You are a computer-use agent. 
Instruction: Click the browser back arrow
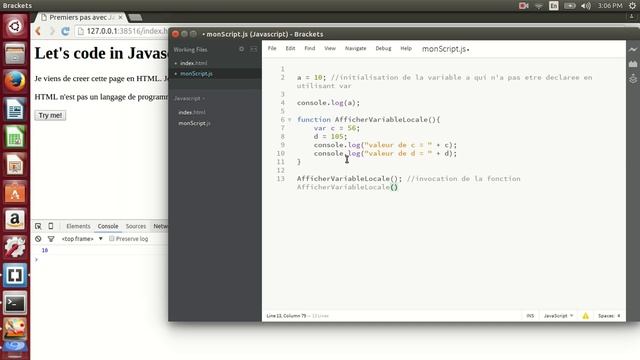[x=38, y=31]
